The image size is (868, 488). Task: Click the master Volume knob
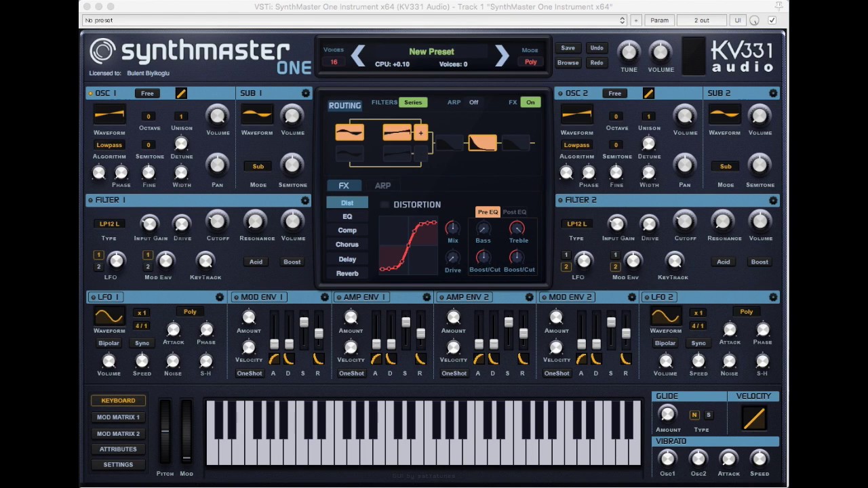pyautogui.click(x=660, y=52)
